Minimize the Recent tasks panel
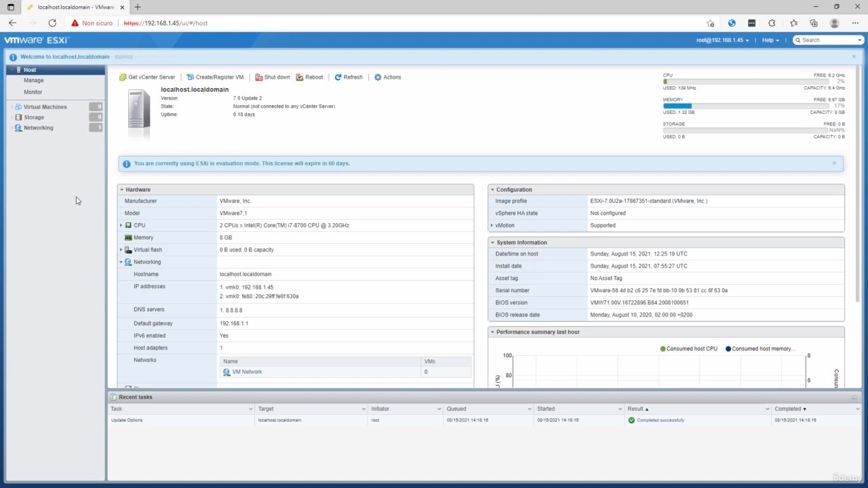The image size is (868, 488). [854, 397]
